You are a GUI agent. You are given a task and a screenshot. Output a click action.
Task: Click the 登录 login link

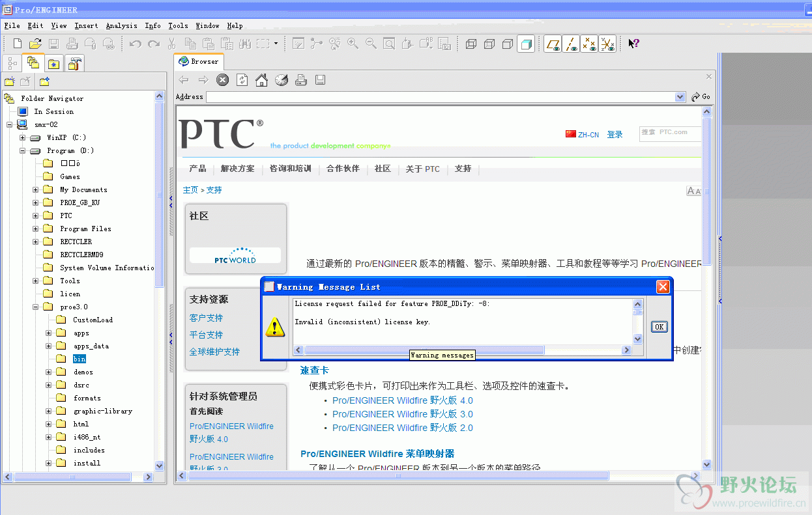tap(615, 134)
